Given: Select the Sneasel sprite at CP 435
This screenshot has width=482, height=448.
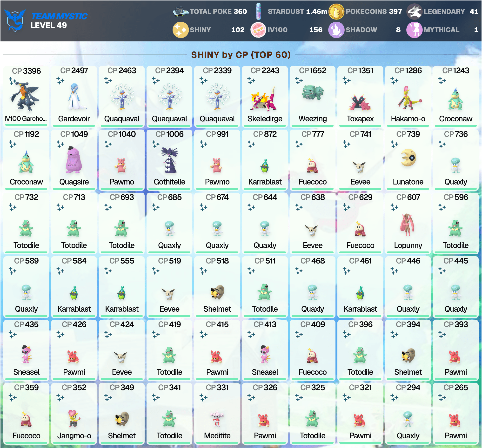Looking at the screenshot, I should [26, 354].
